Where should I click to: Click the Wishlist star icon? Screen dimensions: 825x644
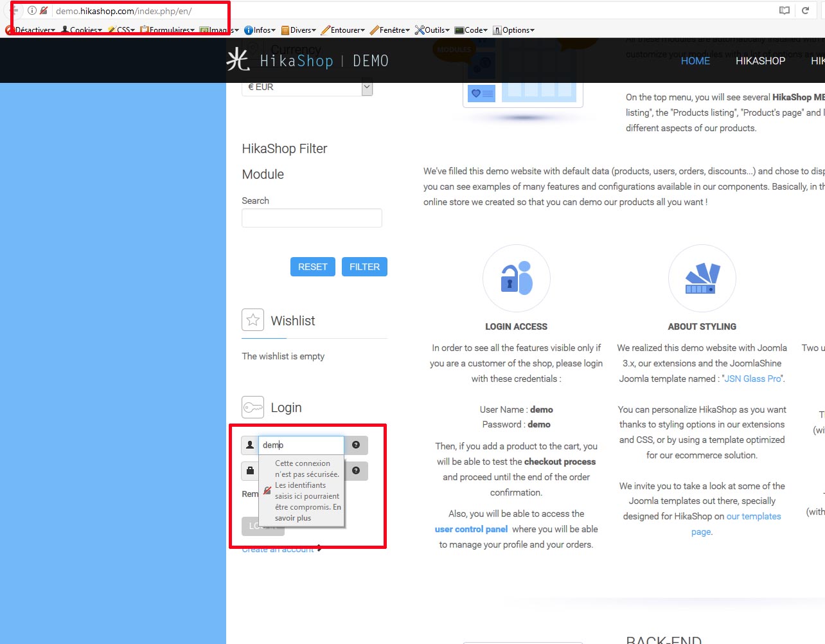pyautogui.click(x=253, y=320)
